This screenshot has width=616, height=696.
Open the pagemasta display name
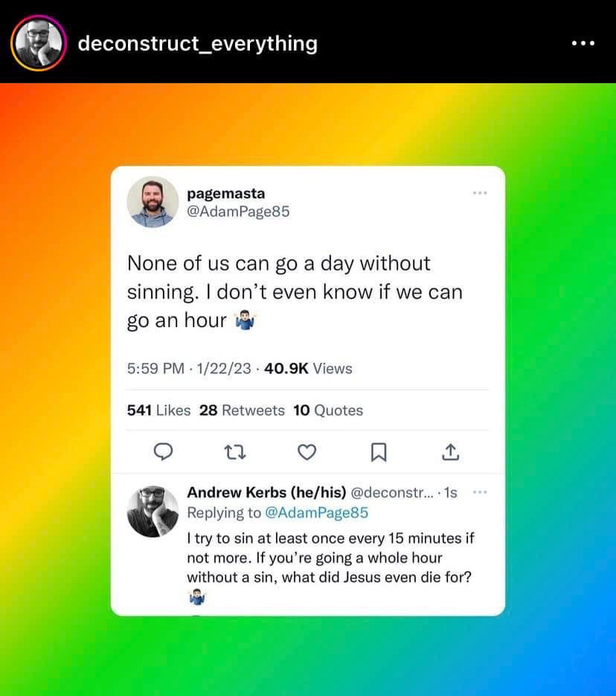pos(226,193)
